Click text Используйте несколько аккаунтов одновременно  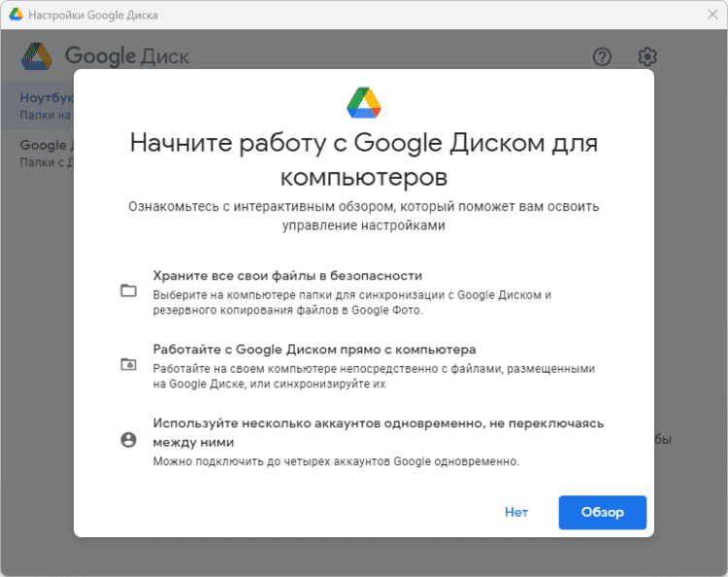(x=379, y=432)
